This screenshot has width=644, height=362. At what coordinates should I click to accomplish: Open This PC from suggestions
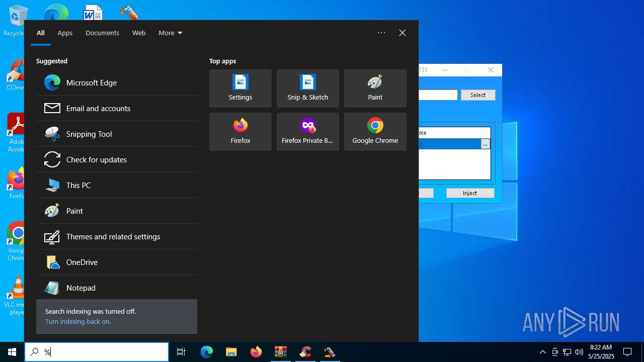coord(117,185)
